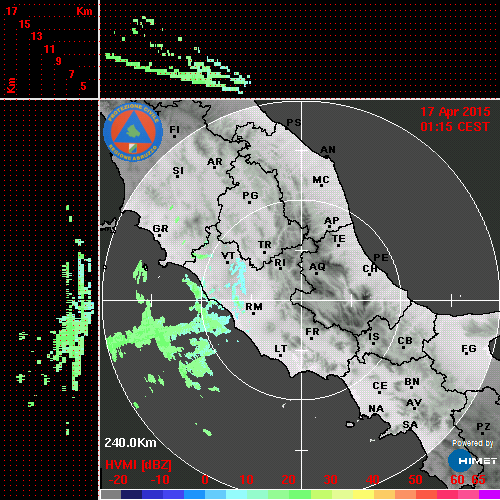The image size is (500, 500).
Task: Select the date text '17 Apr 2015'
Action: [x=455, y=112]
